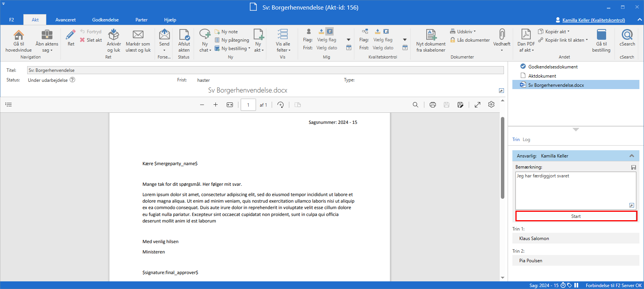The height and width of the screenshot is (289, 644).
Task: Open document viewer settings gear
Action: point(491,105)
